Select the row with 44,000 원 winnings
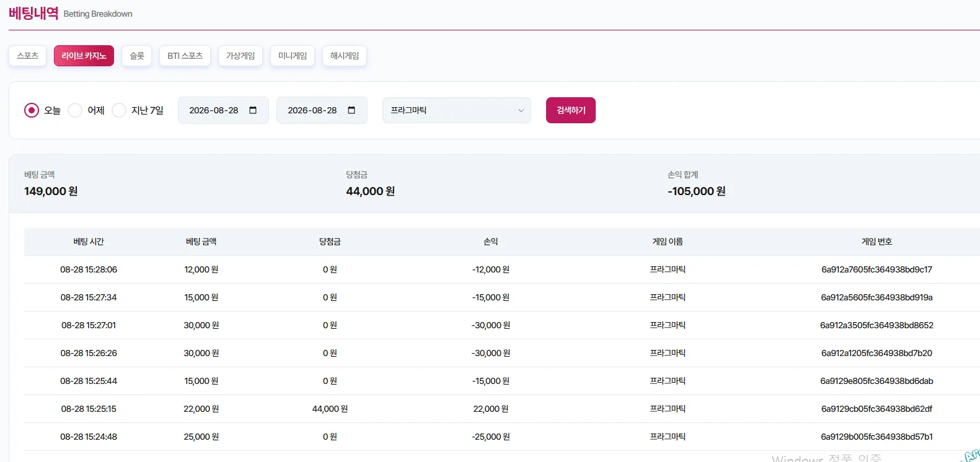 click(x=502, y=409)
